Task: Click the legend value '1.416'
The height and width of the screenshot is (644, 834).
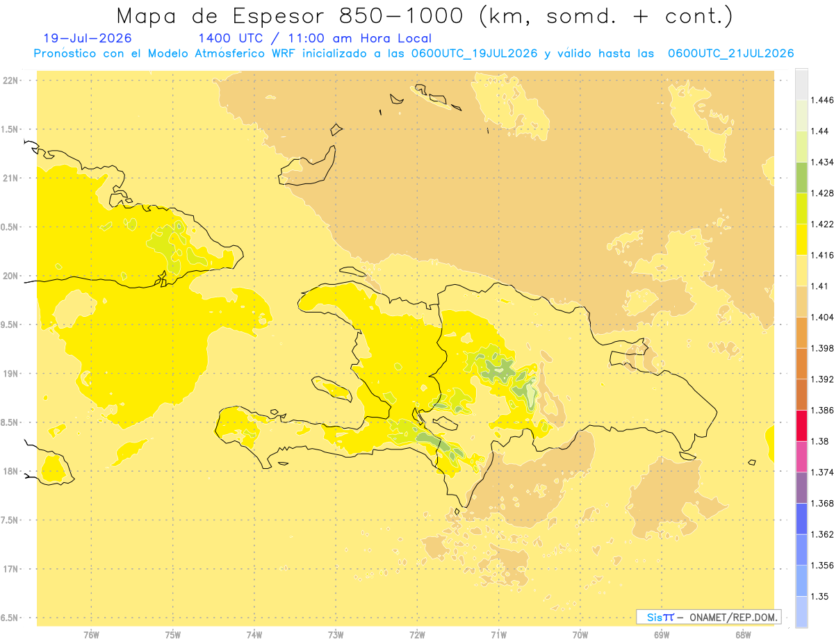Action: click(822, 255)
